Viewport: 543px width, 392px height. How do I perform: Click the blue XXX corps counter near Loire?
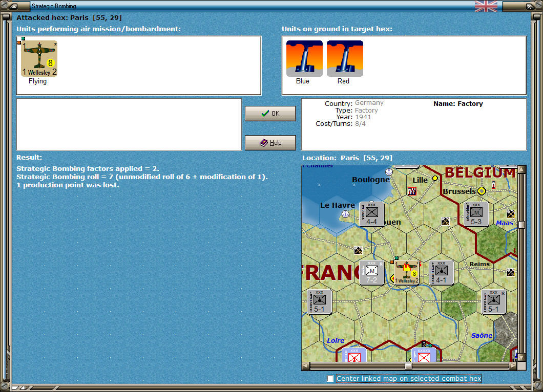tap(354, 355)
